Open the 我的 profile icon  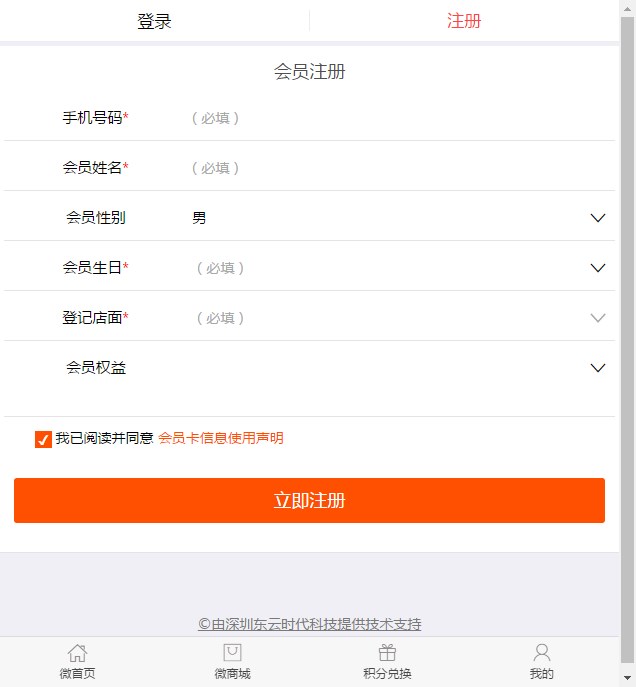pos(542,653)
